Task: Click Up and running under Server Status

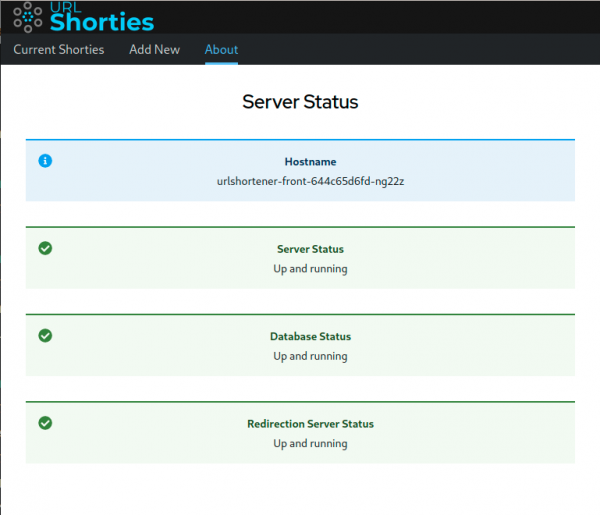Action: pos(310,268)
